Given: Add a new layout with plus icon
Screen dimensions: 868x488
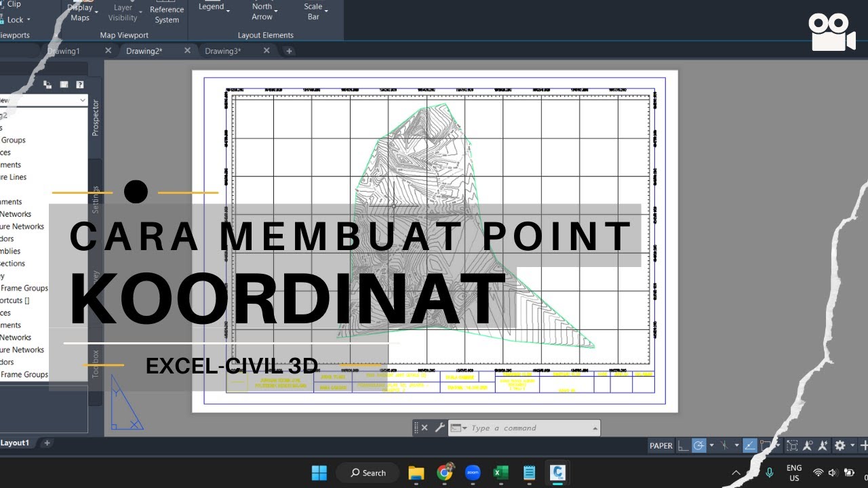Looking at the screenshot, I should (47, 443).
